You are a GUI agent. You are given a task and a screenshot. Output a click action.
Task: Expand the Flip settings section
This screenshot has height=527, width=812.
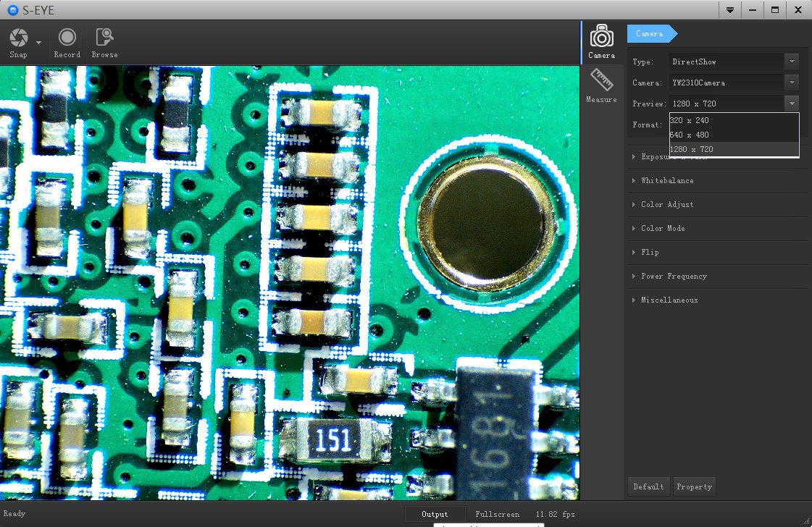650,253
